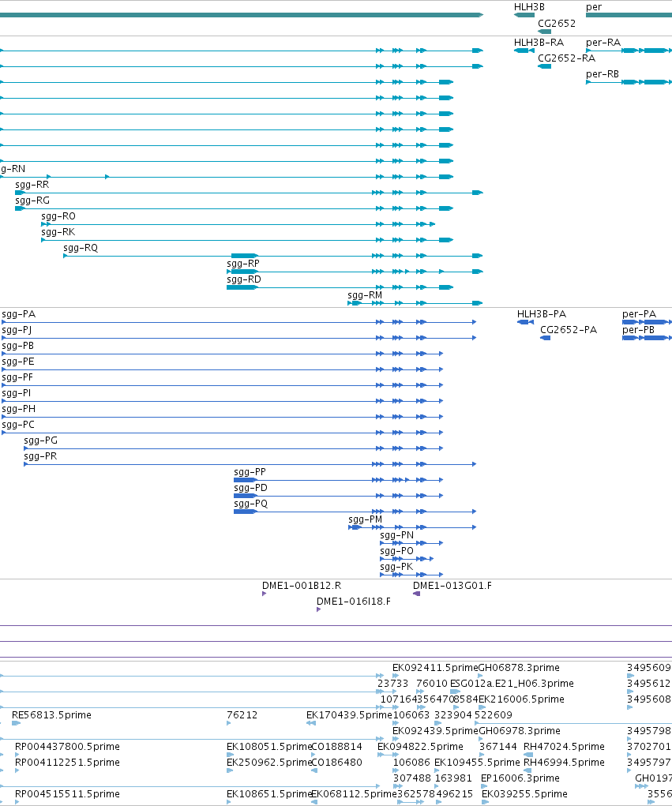Click the per gene label

(593, 7)
